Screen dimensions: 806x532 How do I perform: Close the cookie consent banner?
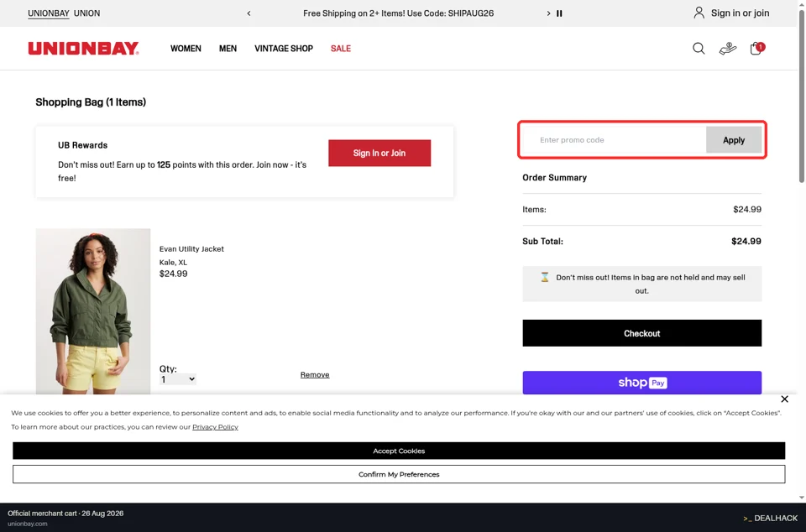coord(784,399)
